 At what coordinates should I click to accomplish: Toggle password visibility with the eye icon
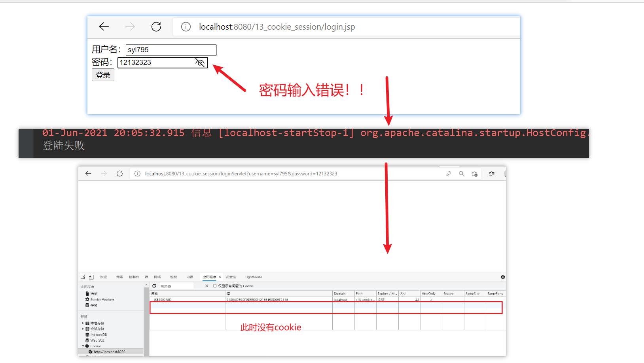pos(200,62)
